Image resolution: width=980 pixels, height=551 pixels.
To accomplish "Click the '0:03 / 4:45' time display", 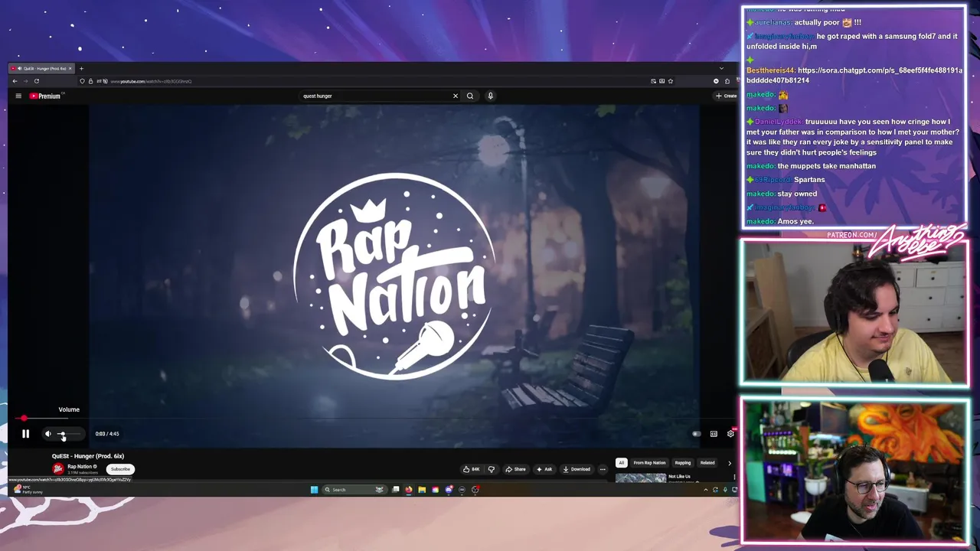I will 107,434.
